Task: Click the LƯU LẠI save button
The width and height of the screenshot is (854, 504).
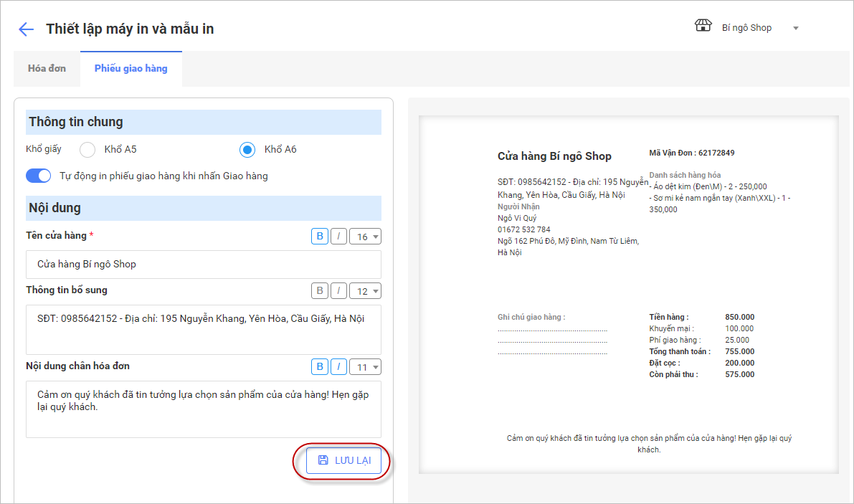Action: (x=343, y=460)
